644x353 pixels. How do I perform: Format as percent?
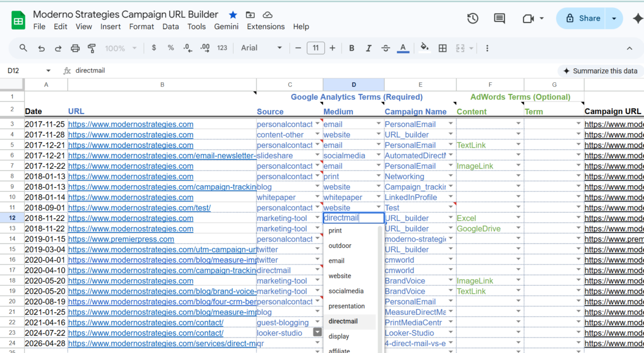(170, 48)
